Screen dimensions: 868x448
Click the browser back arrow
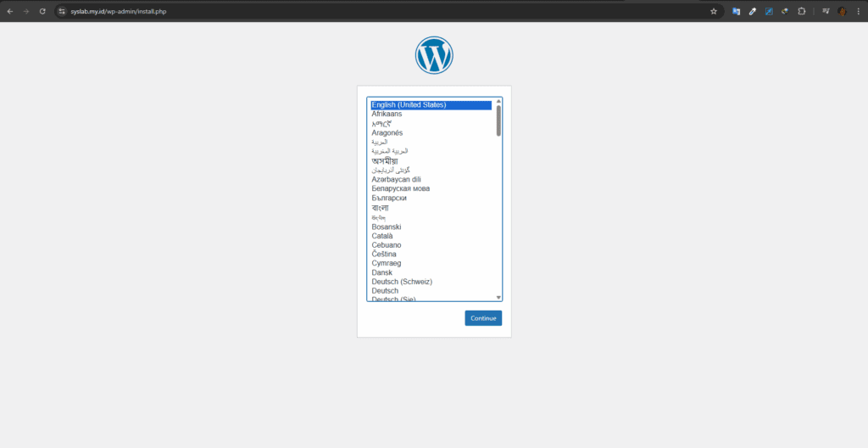point(10,11)
